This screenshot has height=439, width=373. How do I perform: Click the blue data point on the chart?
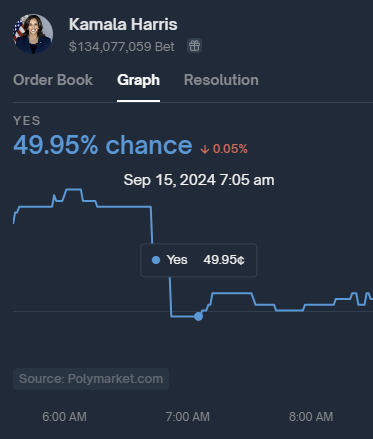pyautogui.click(x=198, y=316)
